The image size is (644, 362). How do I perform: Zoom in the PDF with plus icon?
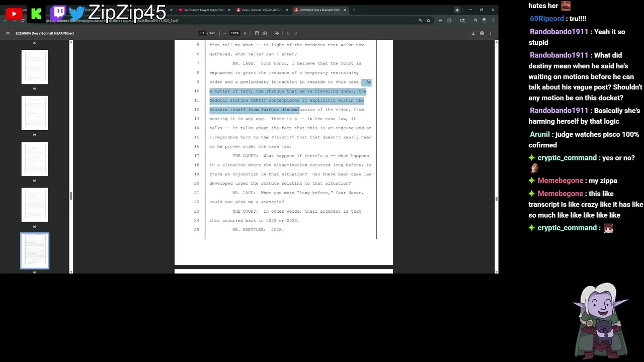point(245,33)
